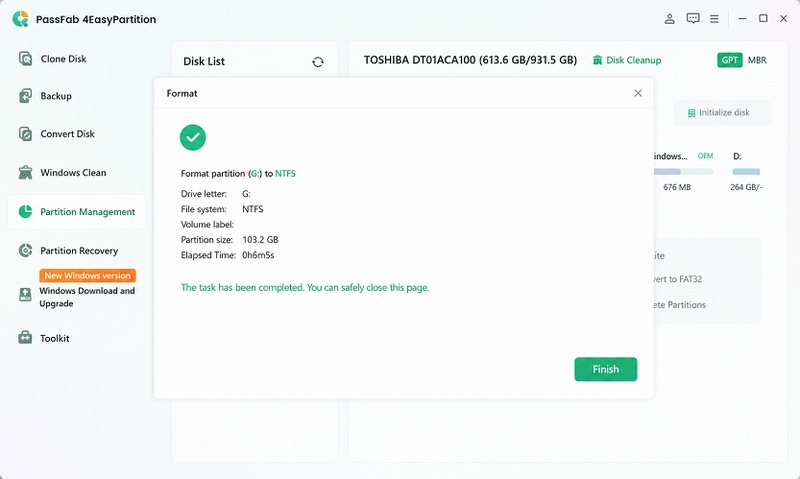Open the feedback chat icon
The width and height of the screenshot is (800, 479).
click(x=693, y=19)
